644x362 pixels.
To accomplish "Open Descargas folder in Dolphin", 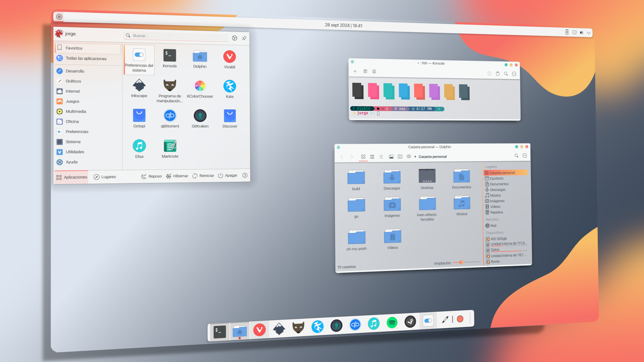I will [392, 180].
